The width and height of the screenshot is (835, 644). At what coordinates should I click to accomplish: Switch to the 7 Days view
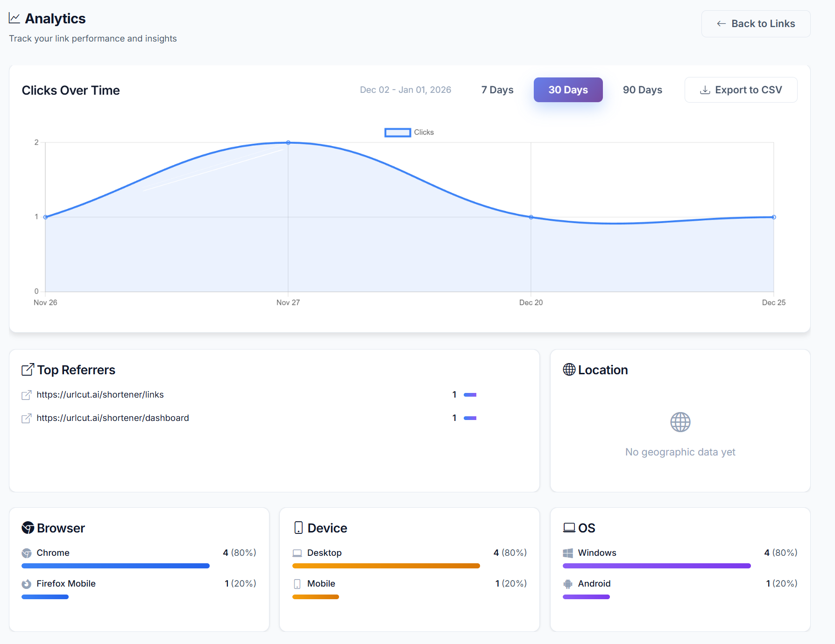click(x=497, y=90)
